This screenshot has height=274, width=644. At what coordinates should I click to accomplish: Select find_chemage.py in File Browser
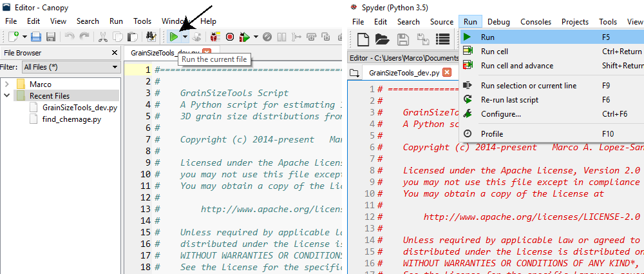[71, 120]
